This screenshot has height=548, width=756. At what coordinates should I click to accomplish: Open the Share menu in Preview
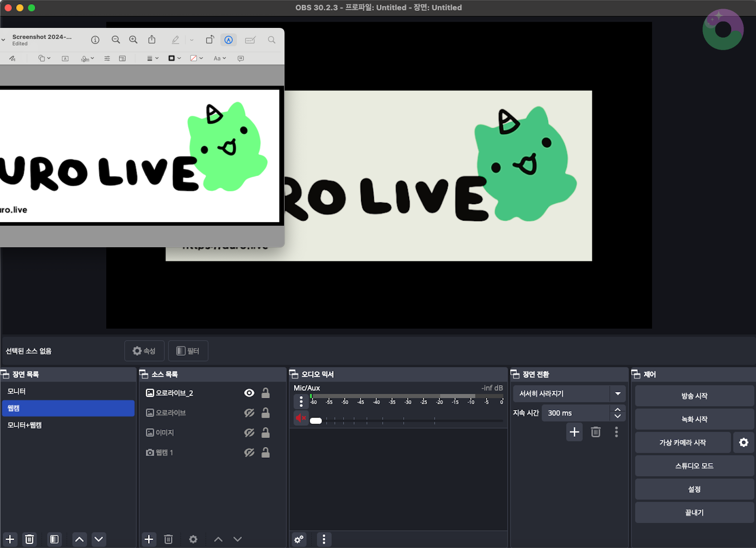pos(152,39)
